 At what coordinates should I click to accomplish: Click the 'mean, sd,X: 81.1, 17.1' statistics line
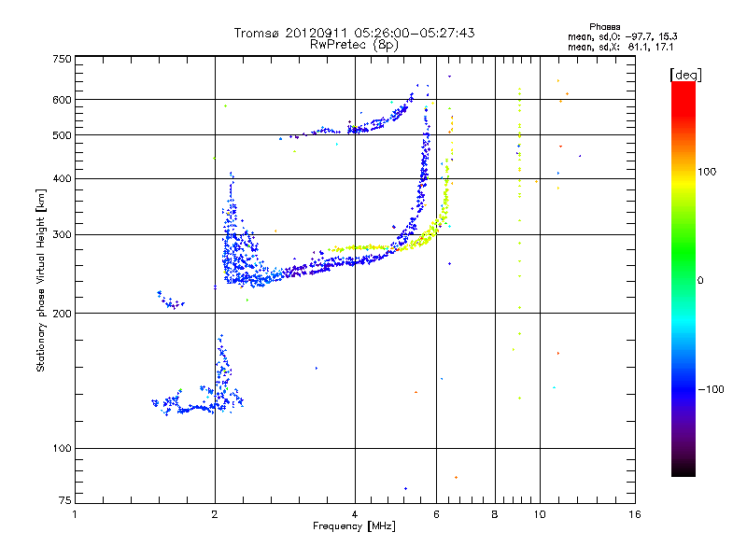click(x=621, y=47)
